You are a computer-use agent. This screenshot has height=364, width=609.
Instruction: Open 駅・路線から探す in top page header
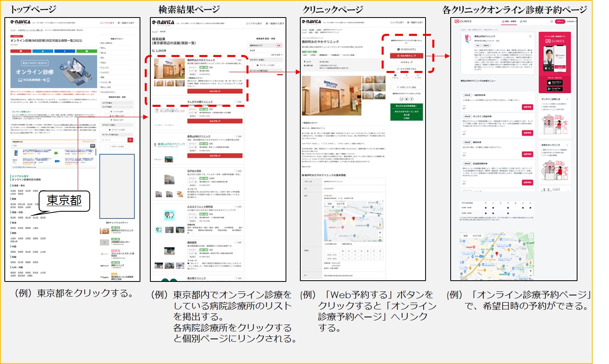click(x=126, y=23)
